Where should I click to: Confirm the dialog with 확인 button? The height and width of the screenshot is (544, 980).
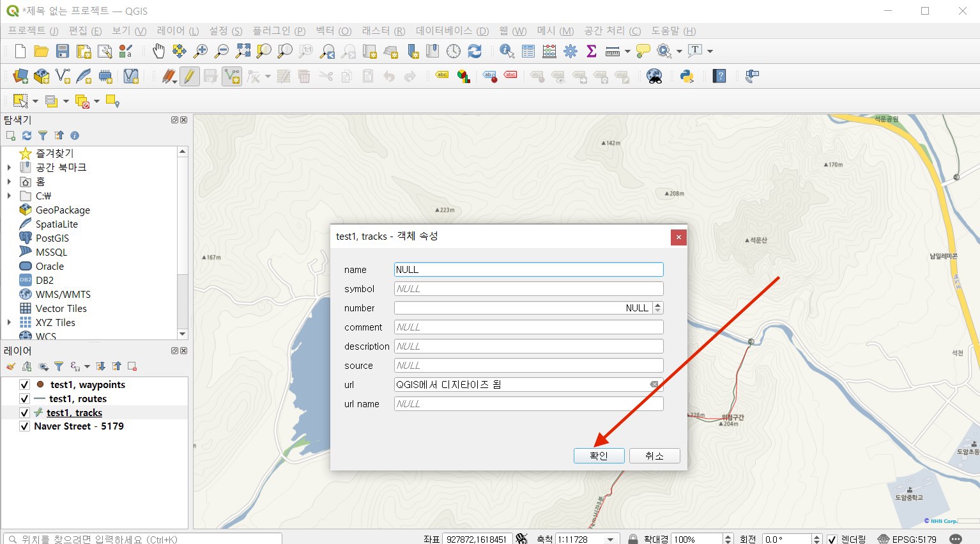(599, 456)
